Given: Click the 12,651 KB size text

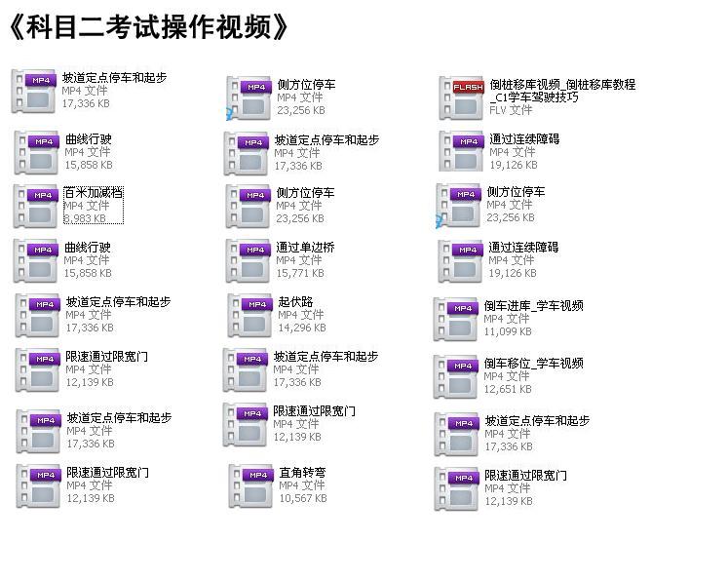Looking at the screenshot, I should 508,389.
